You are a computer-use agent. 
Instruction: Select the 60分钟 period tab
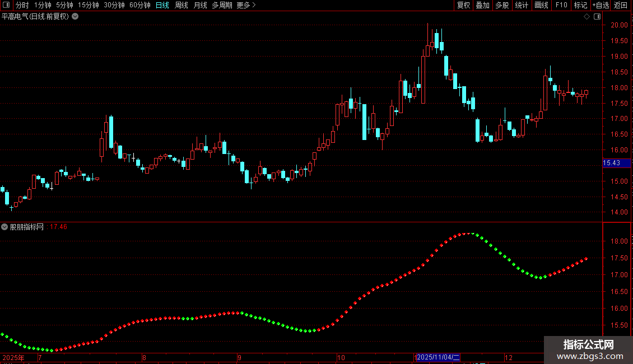coord(139,5)
